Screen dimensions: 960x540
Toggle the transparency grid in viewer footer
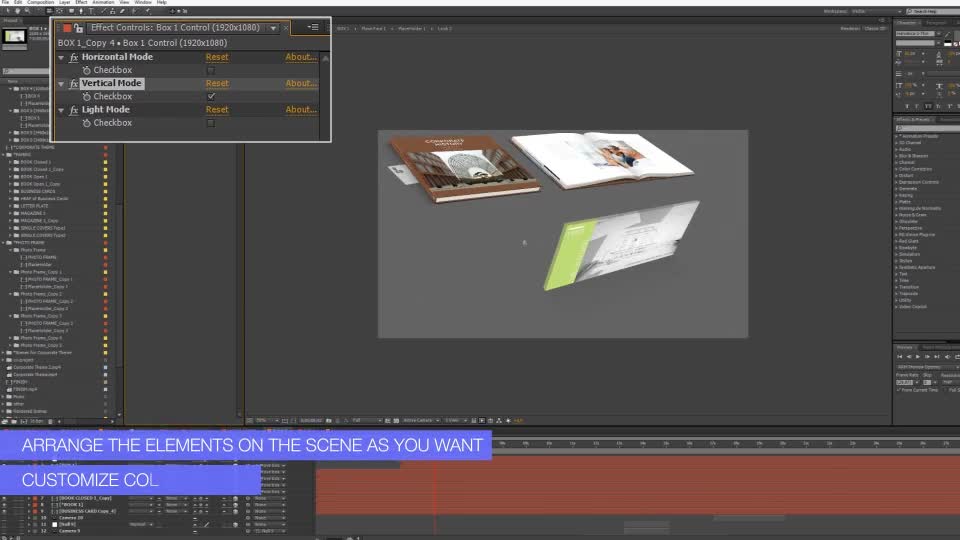396,421
